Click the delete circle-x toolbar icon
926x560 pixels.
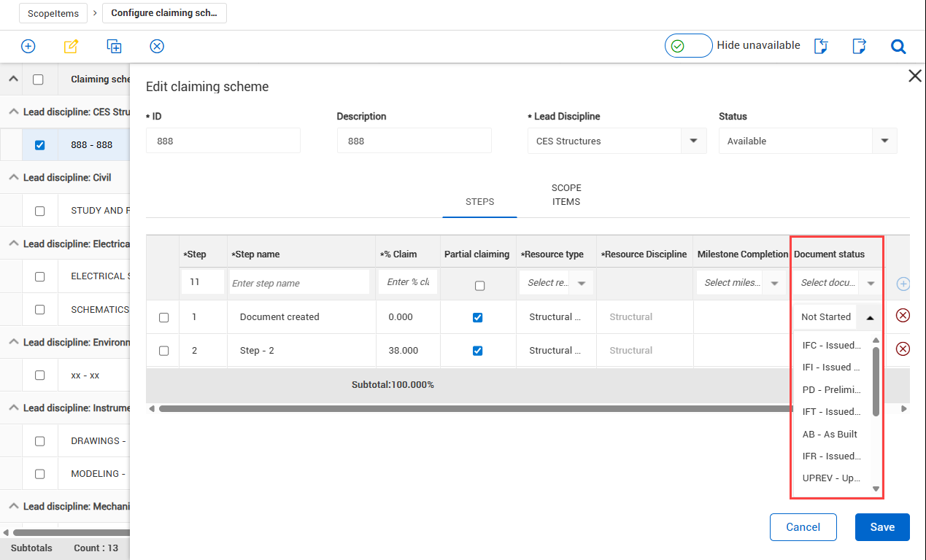(x=157, y=47)
